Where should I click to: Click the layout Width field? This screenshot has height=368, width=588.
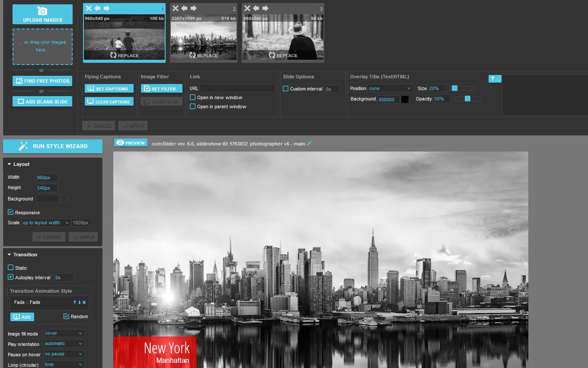coord(47,178)
